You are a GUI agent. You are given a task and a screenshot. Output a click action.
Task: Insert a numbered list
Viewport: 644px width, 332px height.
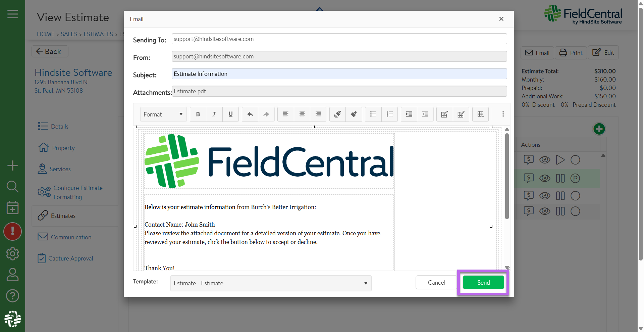[389, 114]
